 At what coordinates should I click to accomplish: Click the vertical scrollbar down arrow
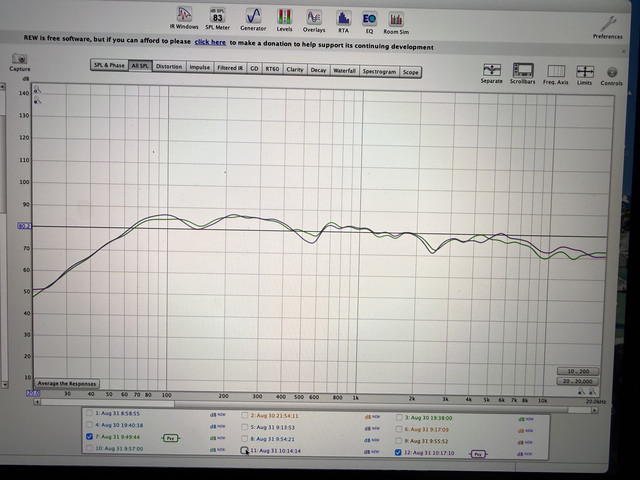click(x=4, y=384)
